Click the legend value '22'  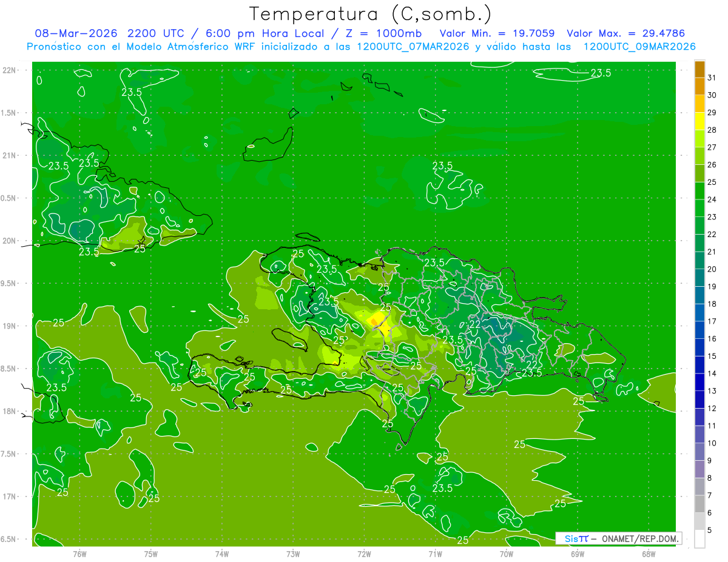(x=712, y=234)
